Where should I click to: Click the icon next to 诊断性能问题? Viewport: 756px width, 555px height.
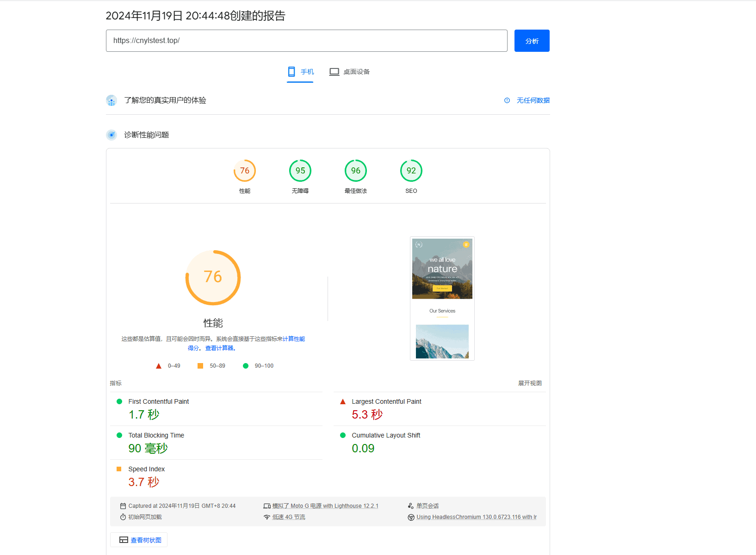tap(111, 135)
